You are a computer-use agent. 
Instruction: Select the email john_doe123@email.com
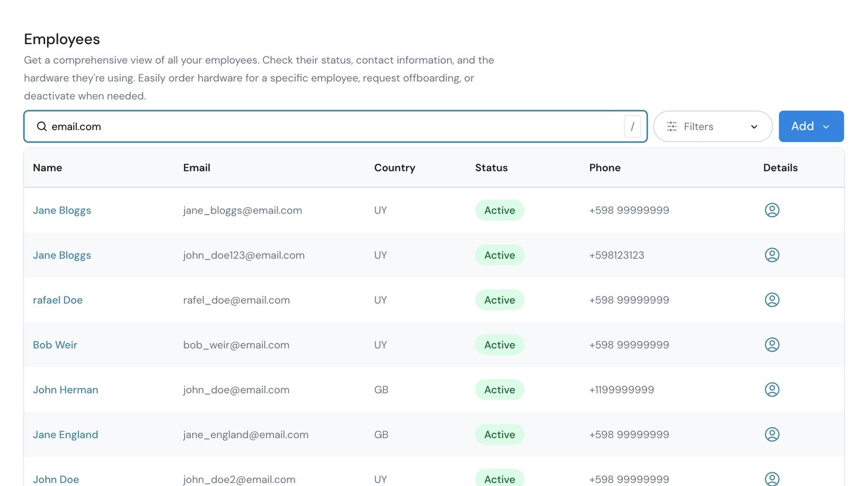[x=244, y=255]
